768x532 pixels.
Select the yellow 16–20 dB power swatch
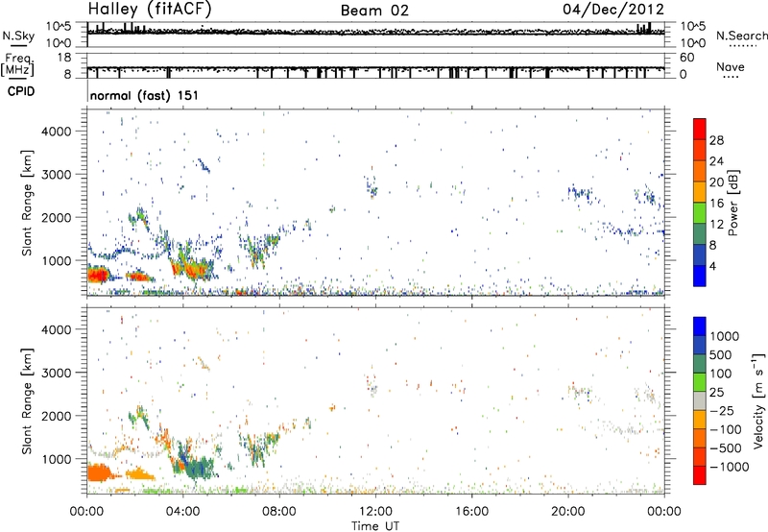click(x=700, y=191)
